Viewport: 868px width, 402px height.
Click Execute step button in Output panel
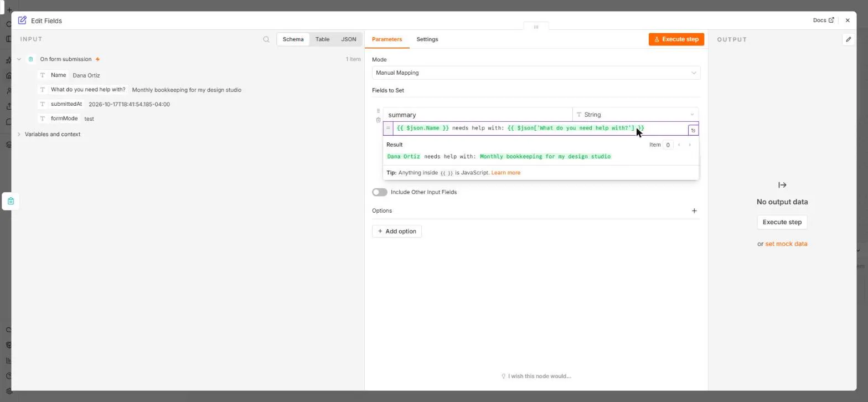coord(782,222)
